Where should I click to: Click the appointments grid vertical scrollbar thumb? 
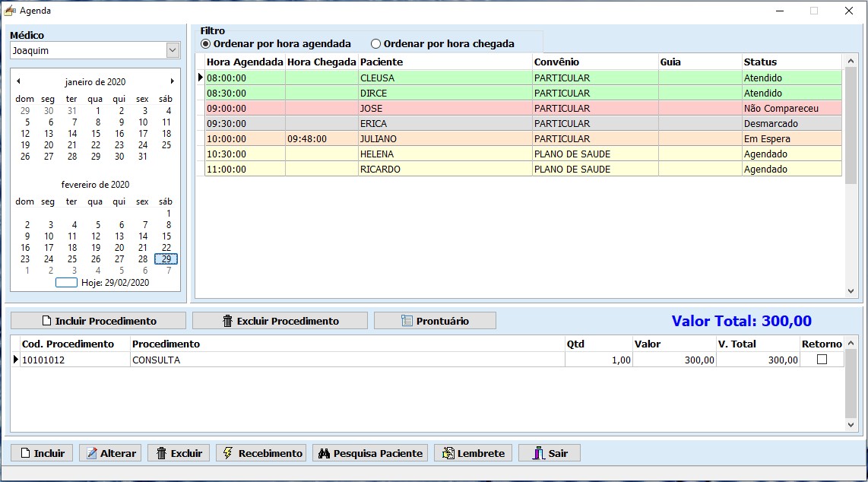pos(851,125)
